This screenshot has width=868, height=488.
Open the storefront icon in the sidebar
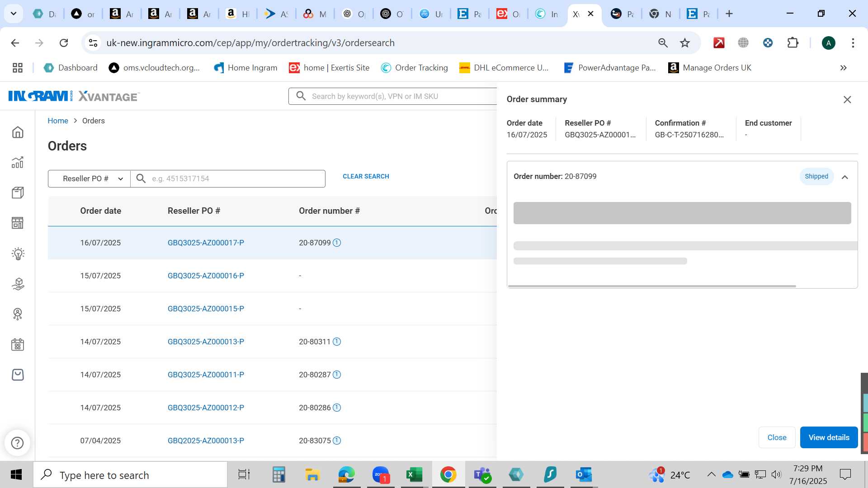(18, 223)
